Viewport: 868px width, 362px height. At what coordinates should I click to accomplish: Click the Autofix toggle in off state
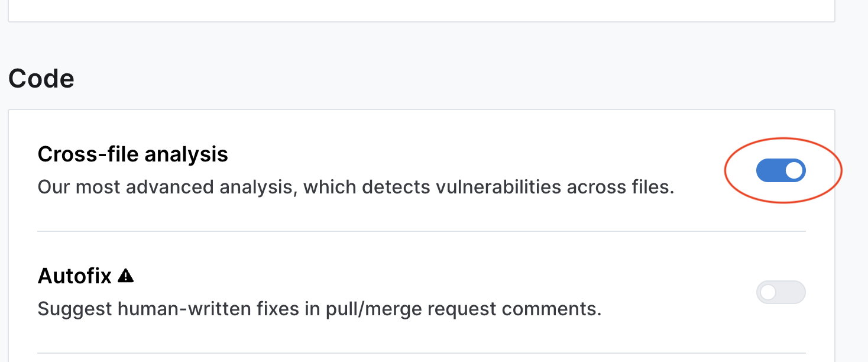point(781,292)
